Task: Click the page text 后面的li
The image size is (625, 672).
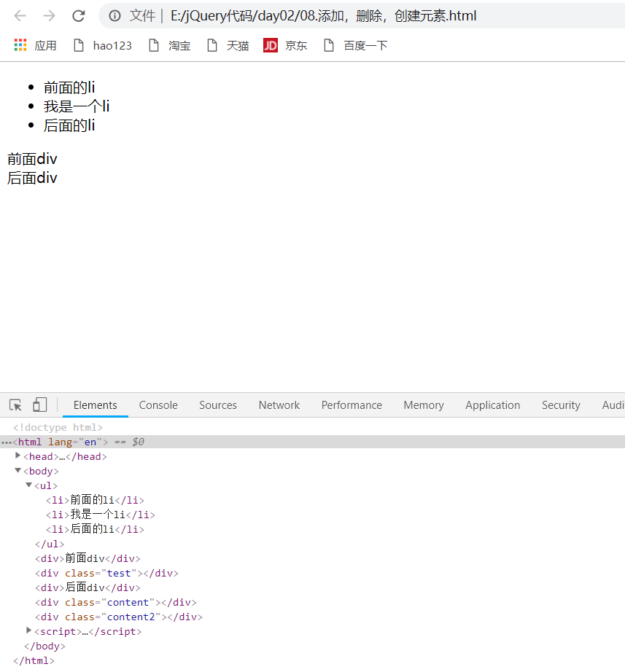Action: point(69,125)
